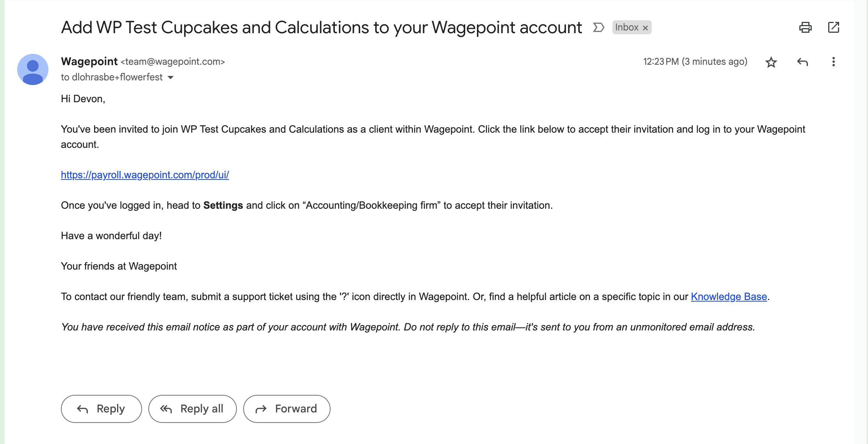Click the Forward button
Screen dimensions: 868x444
(286, 408)
